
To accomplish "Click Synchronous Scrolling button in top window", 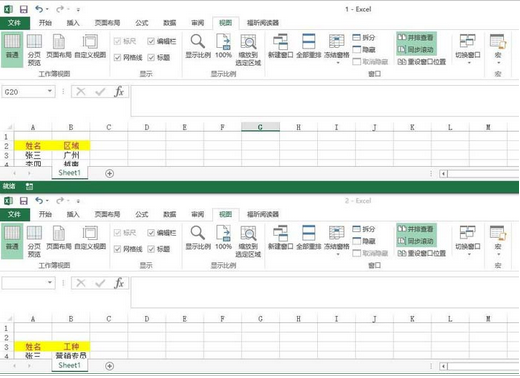I will click(416, 50).
